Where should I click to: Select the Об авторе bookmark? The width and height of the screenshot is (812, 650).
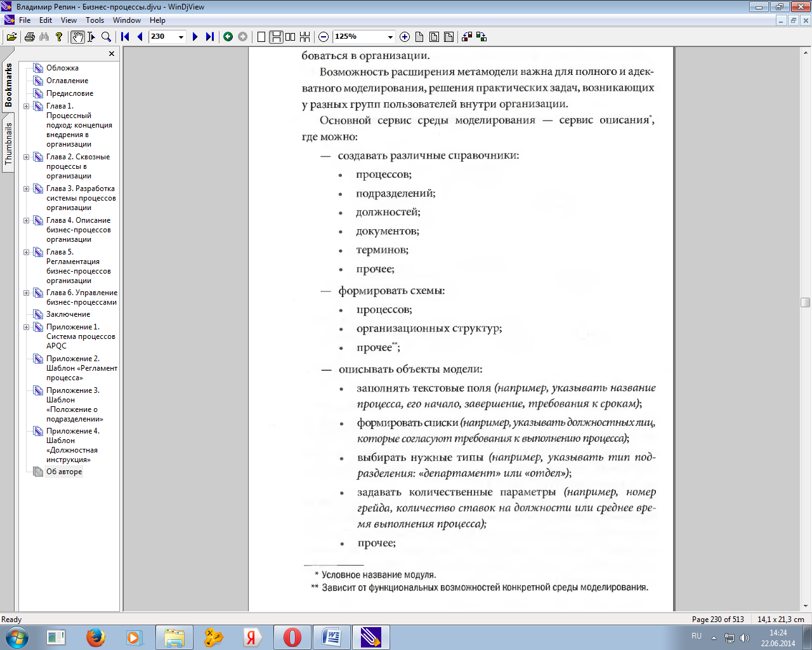(64, 472)
